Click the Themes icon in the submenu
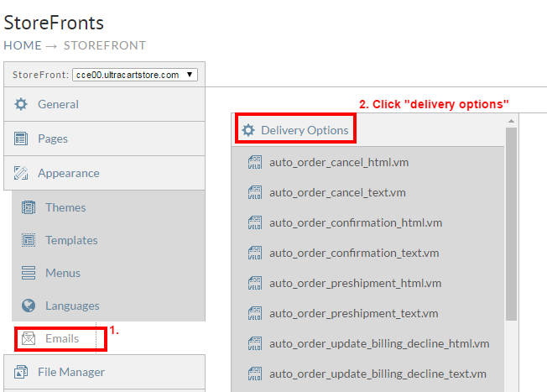Viewport: 547px width, 392px height. click(29, 207)
